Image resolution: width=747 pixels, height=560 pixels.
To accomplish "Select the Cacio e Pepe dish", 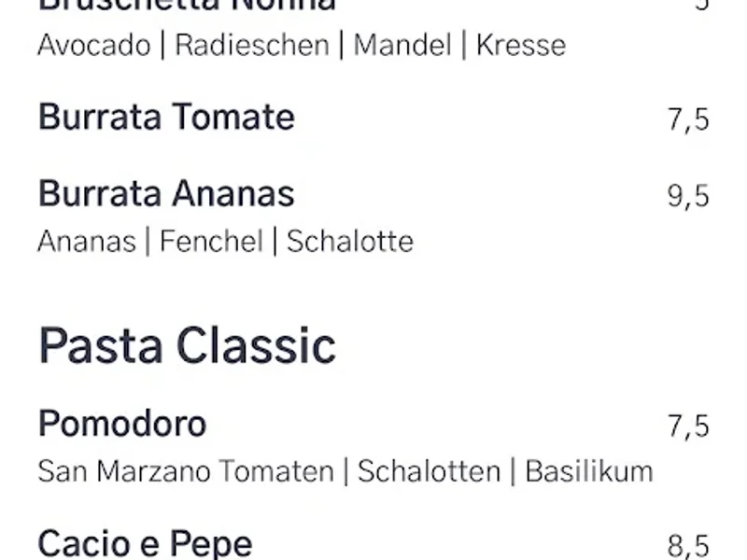I will (x=145, y=543).
